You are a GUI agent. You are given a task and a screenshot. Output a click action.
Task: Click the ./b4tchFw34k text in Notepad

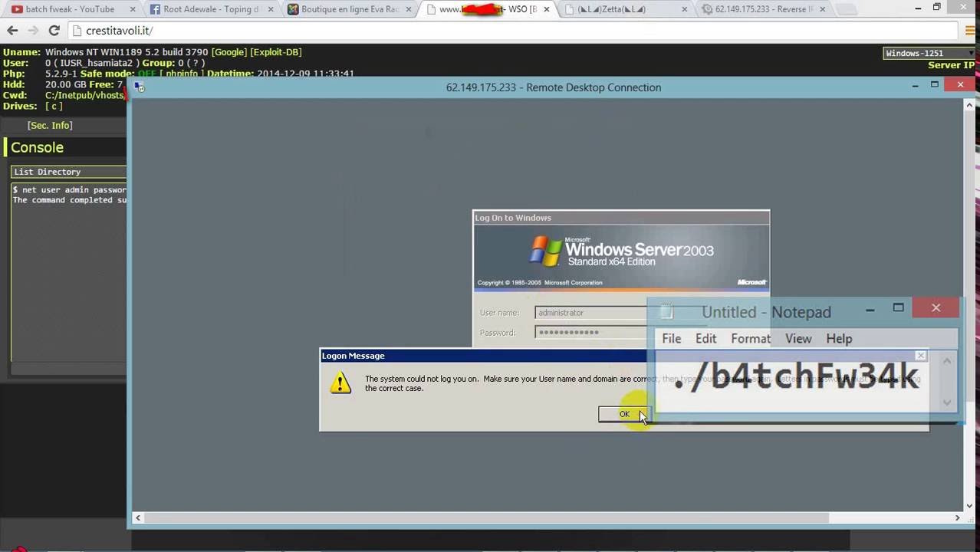(795, 376)
